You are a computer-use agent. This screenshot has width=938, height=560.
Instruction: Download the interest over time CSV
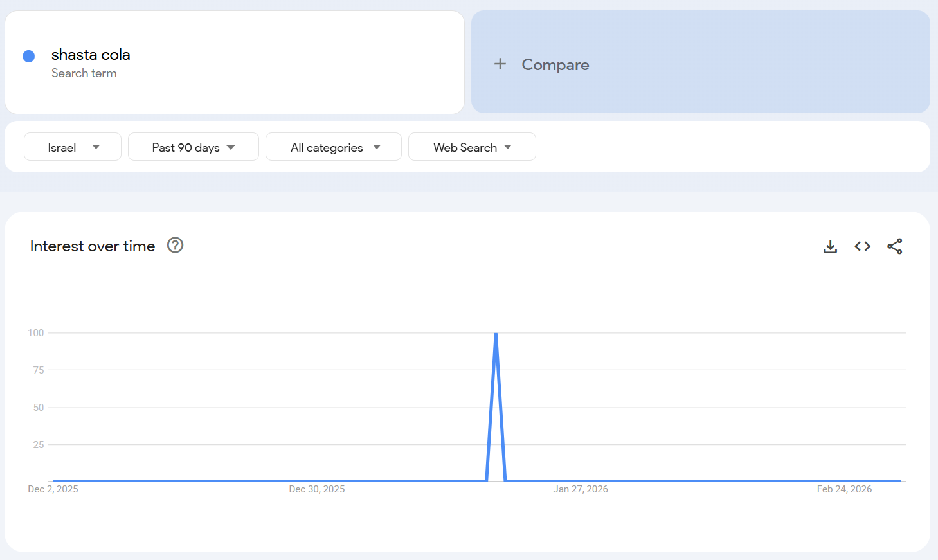pos(830,247)
